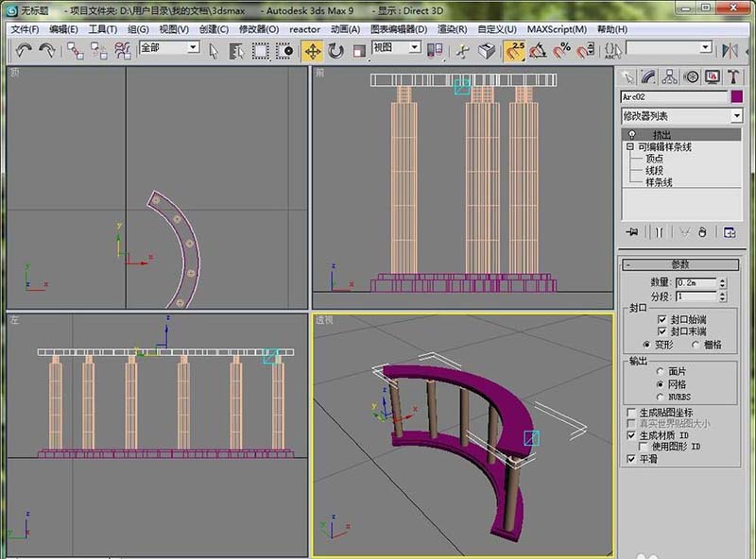The image size is (756, 559).
Task: Click the 参数 rollout header button
Action: point(680,264)
